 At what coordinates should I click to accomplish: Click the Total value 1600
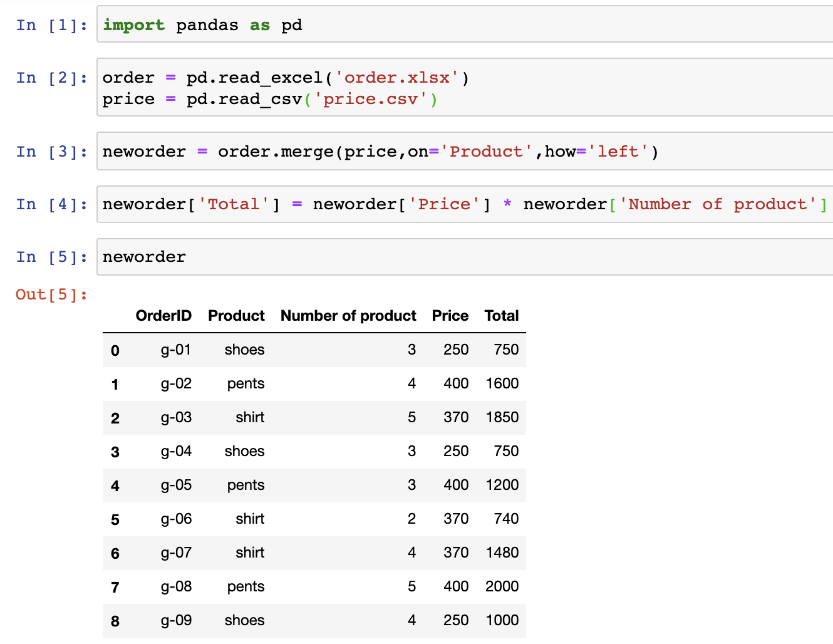[x=502, y=383]
